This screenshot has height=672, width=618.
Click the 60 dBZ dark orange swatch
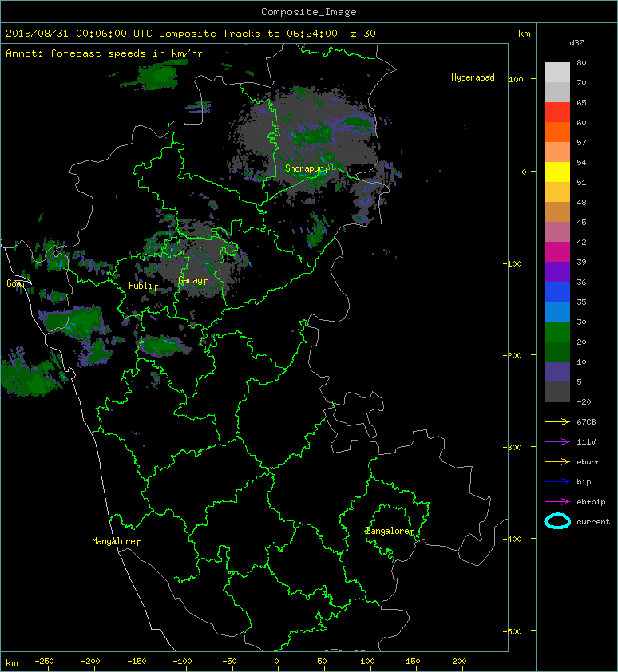pyautogui.click(x=557, y=132)
